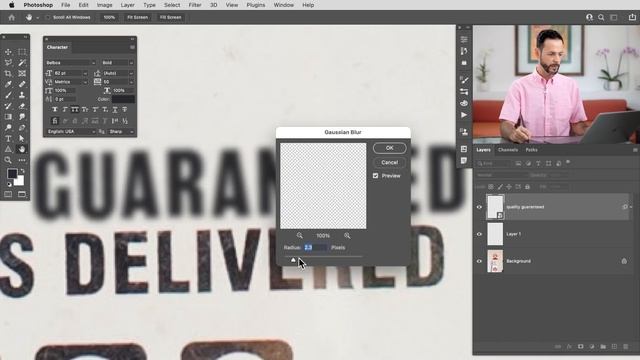This screenshot has height=360, width=640.
Task: Open the Hand tool preset picker arrow
Action: point(38,18)
